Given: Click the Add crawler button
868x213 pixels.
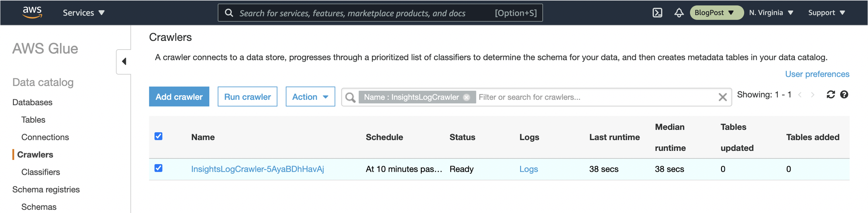Looking at the screenshot, I should (x=179, y=97).
